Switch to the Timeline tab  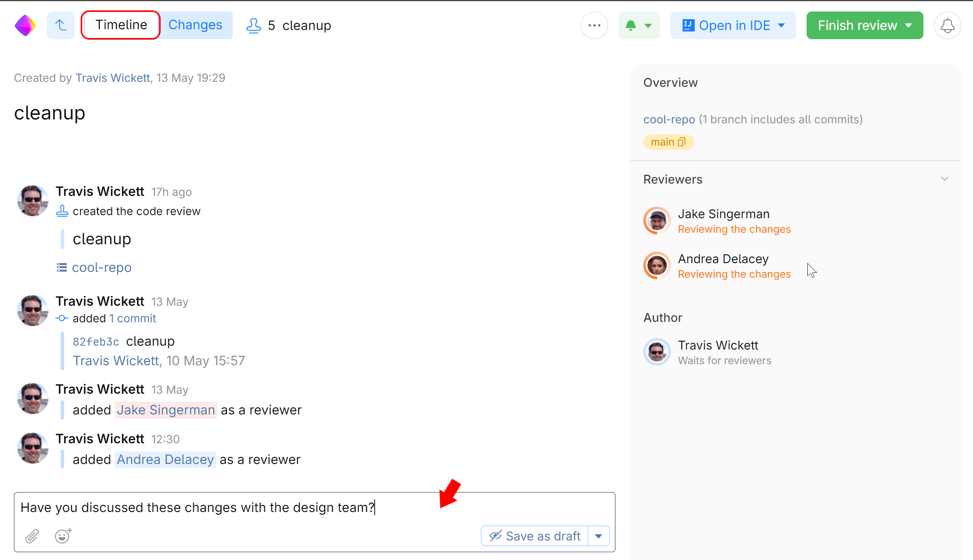(121, 25)
